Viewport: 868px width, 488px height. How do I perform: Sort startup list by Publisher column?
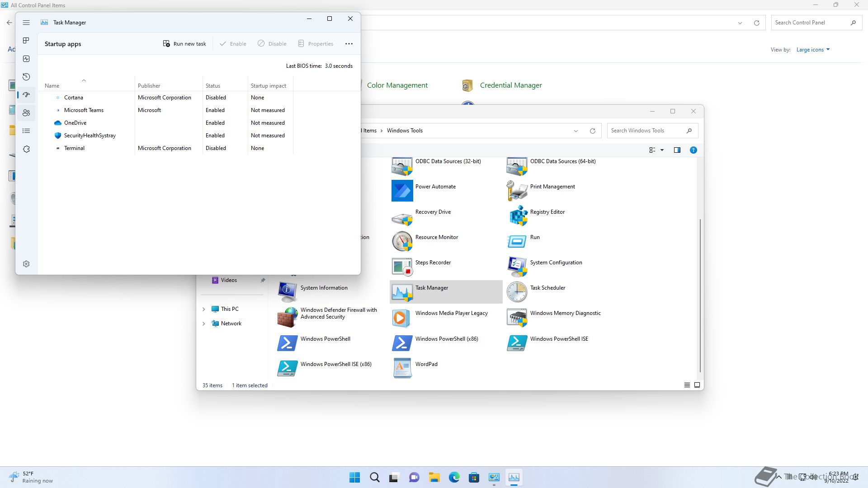(169, 85)
